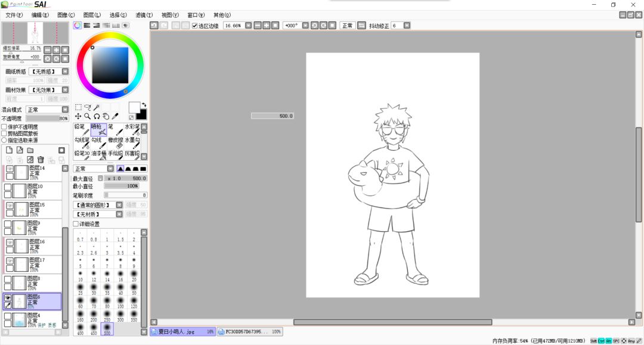Select the 手绘铅 brush
The image size is (644, 345).
click(116, 156)
